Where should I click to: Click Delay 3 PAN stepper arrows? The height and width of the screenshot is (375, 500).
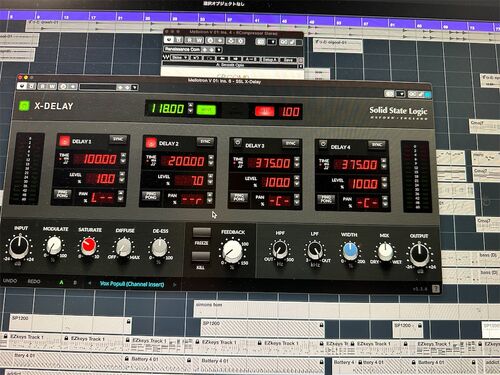click(x=297, y=200)
